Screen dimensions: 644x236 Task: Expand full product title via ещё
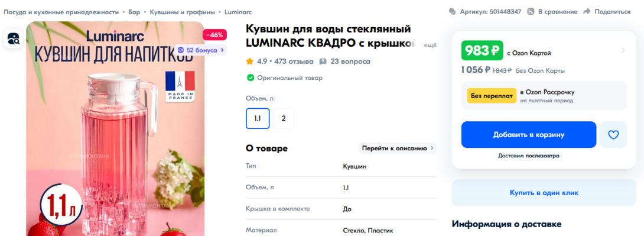pyautogui.click(x=430, y=45)
